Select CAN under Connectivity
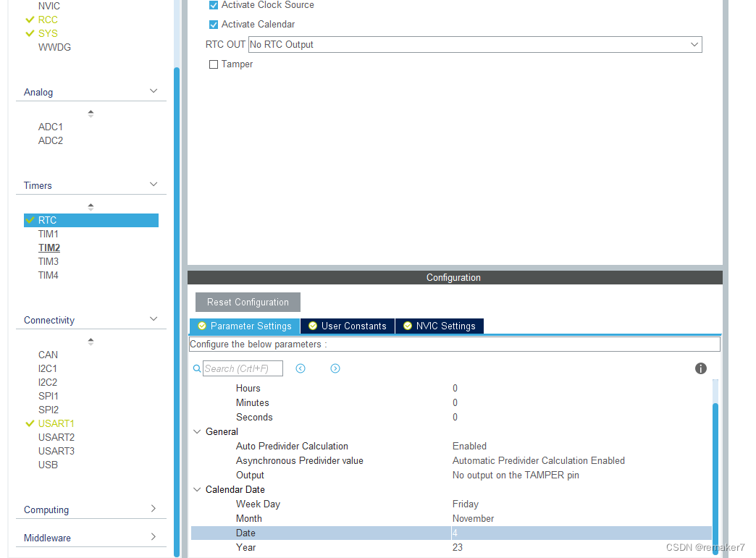 pos(49,355)
